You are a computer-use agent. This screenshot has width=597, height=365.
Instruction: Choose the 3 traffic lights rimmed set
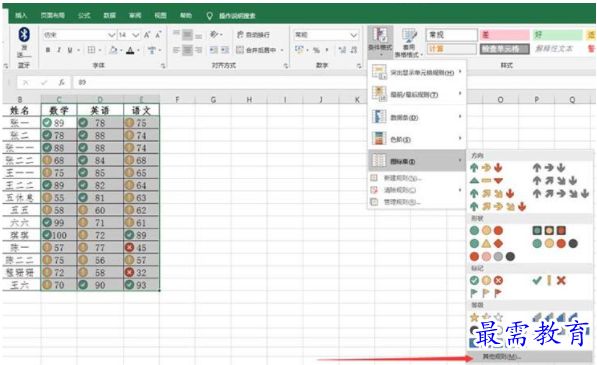(x=549, y=230)
